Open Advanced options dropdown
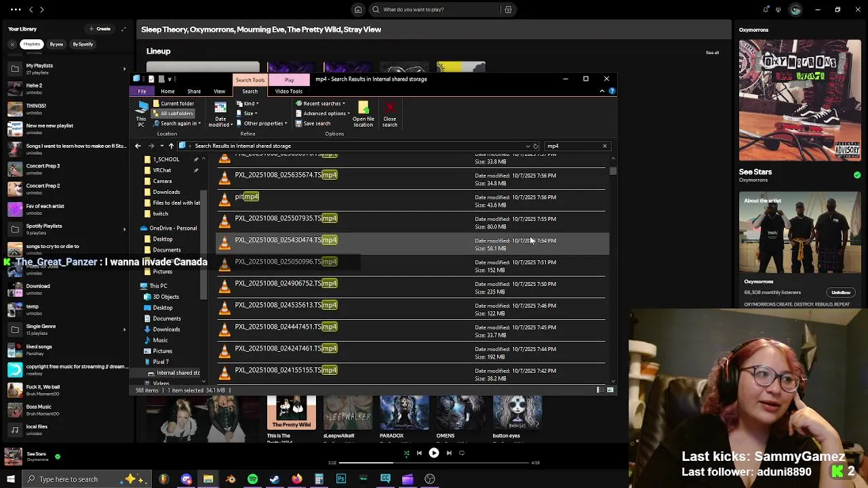Viewport: 868px width, 488px height. [x=322, y=113]
